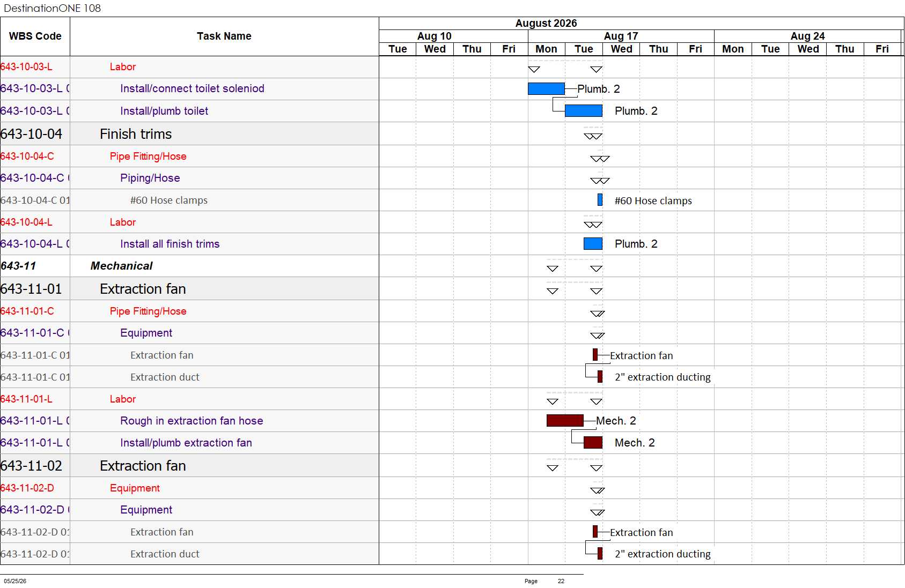Select the Finish trims summary task name
Screen dimensions: 905x588
coord(136,134)
